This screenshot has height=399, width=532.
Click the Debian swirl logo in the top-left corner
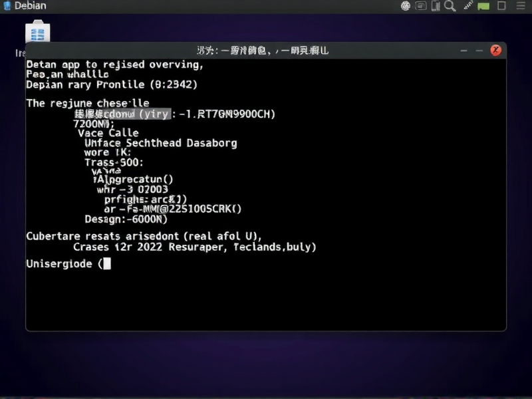coord(7,5)
